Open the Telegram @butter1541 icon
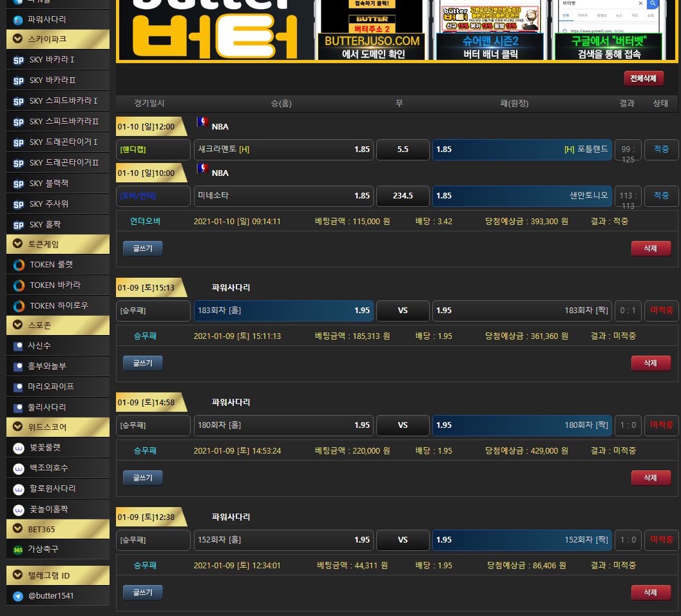681x616 pixels. pyautogui.click(x=18, y=596)
